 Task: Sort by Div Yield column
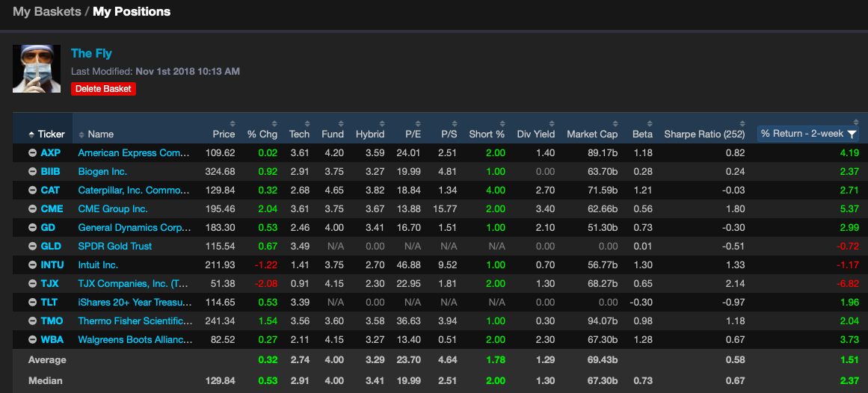pyautogui.click(x=536, y=134)
